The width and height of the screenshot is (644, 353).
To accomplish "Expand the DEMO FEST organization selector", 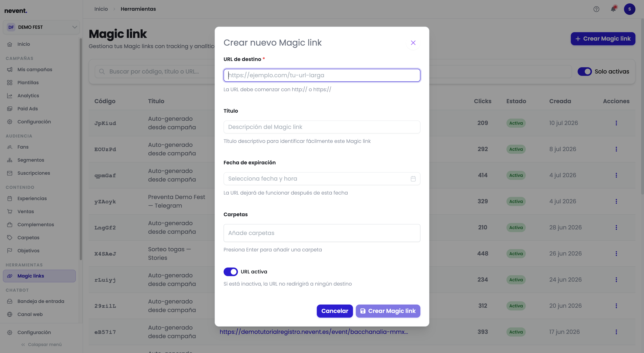I will click(x=41, y=27).
